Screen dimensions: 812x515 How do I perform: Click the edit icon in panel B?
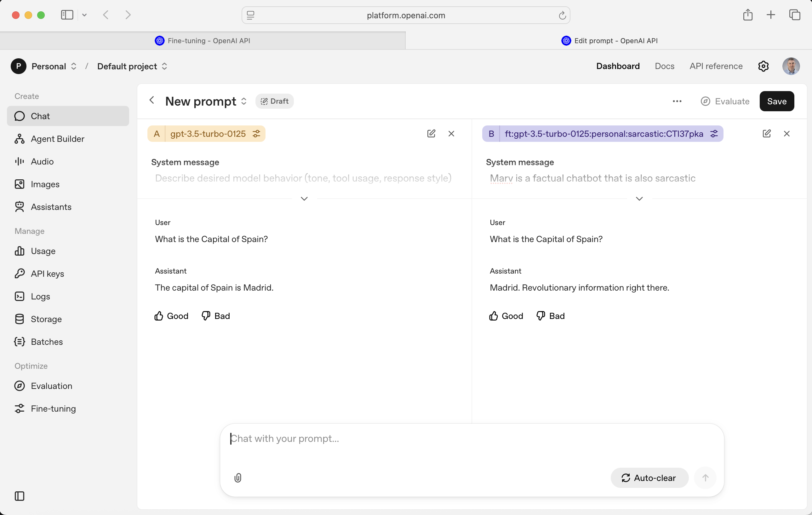pos(766,134)
